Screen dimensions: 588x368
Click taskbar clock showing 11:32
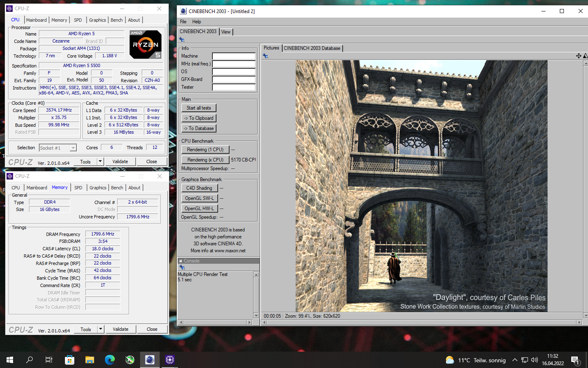[x=553, y=360]
